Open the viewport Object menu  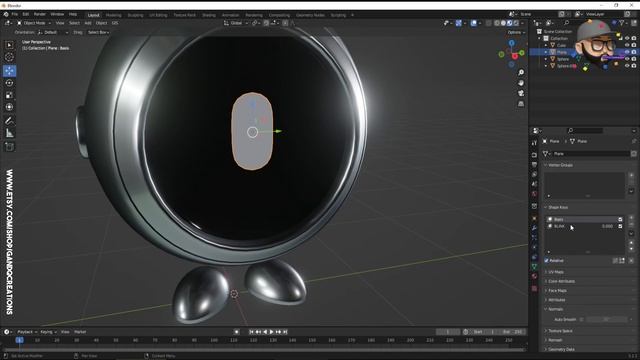tap(101, 23)
